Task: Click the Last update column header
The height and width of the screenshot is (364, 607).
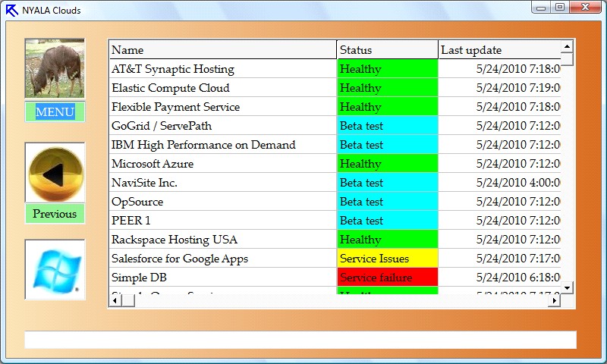Action: click(x=499, y=50)
